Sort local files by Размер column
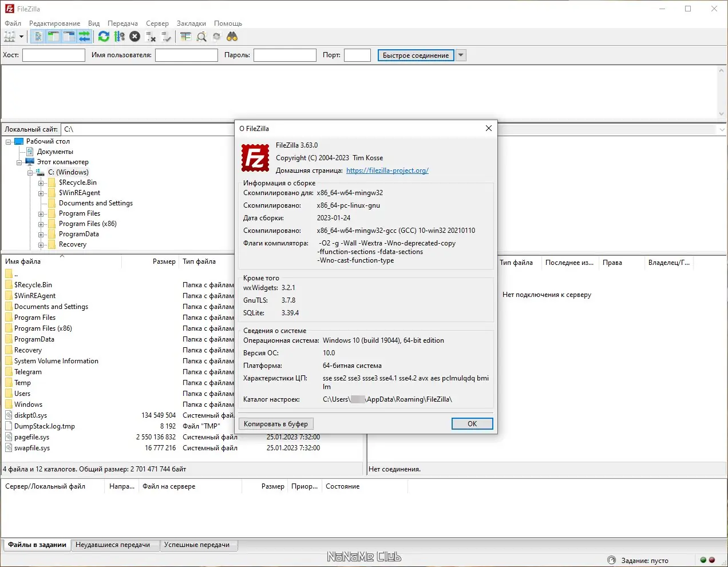Screen dimensions: 728x567 [151, 261]
